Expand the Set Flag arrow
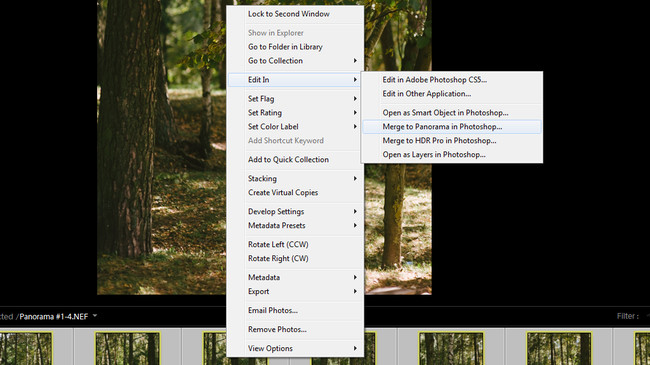 tap(355, 99)
